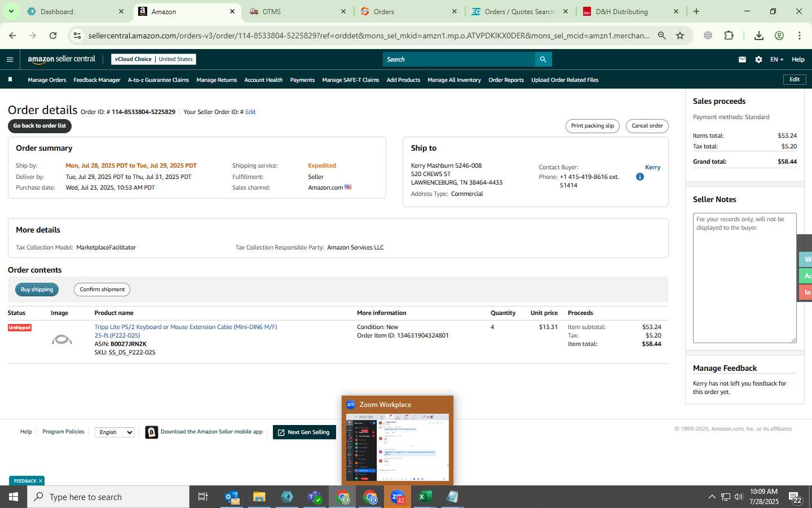Click the site information icon in address bar
This screenshot has width=812, height=508.
coord(77,36)
